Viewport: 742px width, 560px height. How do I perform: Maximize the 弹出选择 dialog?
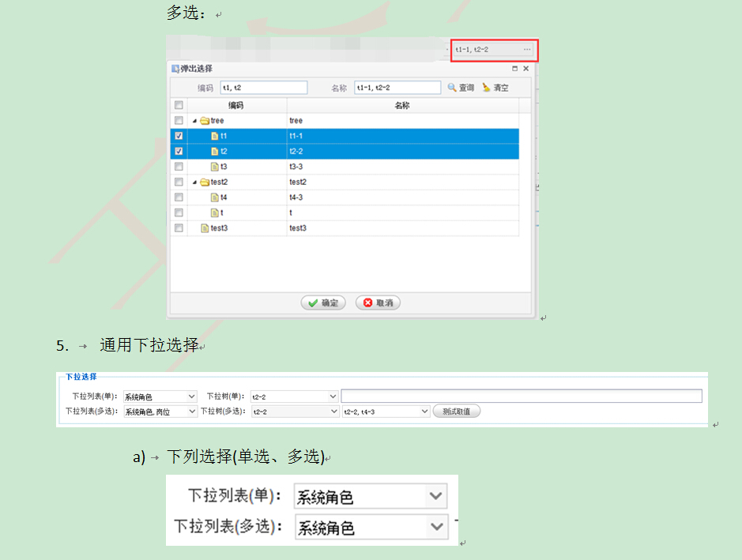(x=515, y=69)
